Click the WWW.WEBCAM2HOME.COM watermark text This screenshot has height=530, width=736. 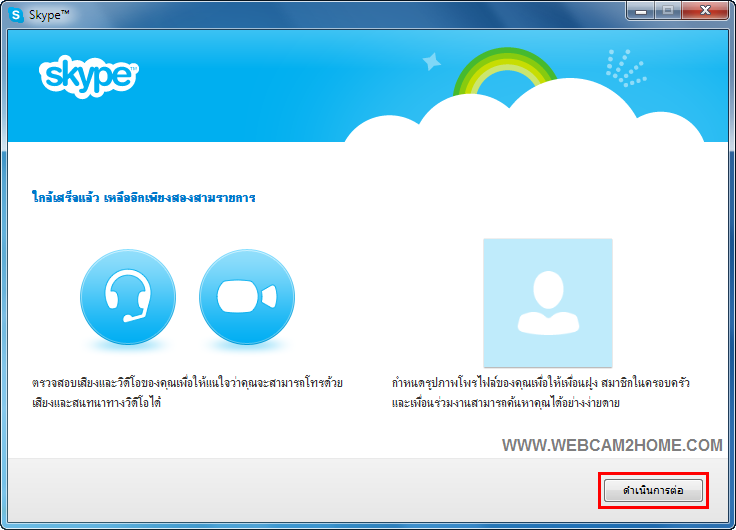point(611,445)
